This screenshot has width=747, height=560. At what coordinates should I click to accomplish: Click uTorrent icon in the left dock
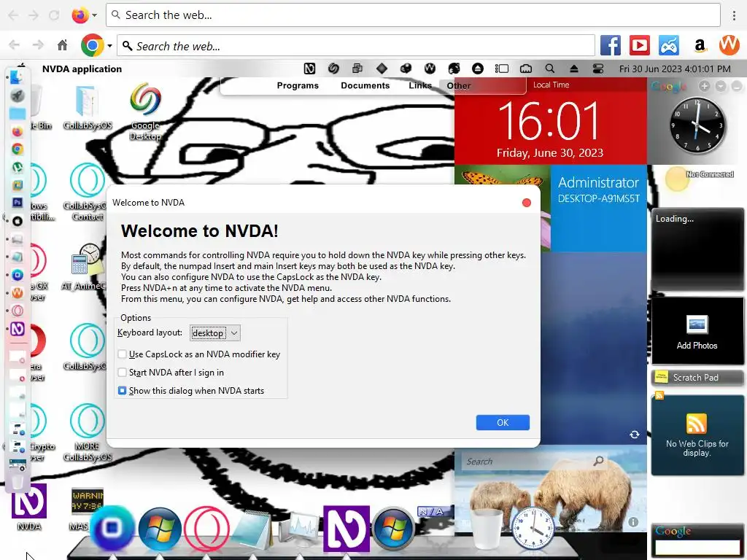pos(18,167)
